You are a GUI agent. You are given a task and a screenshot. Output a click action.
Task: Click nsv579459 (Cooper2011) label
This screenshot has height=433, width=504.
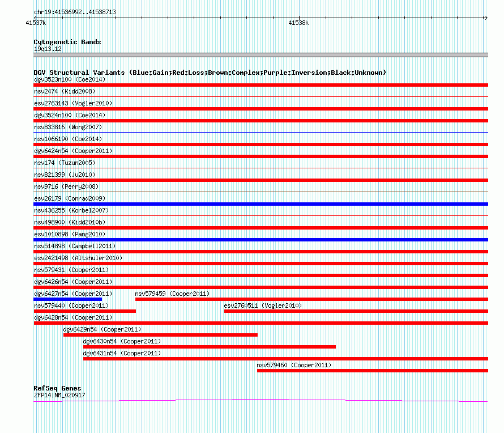172,294
